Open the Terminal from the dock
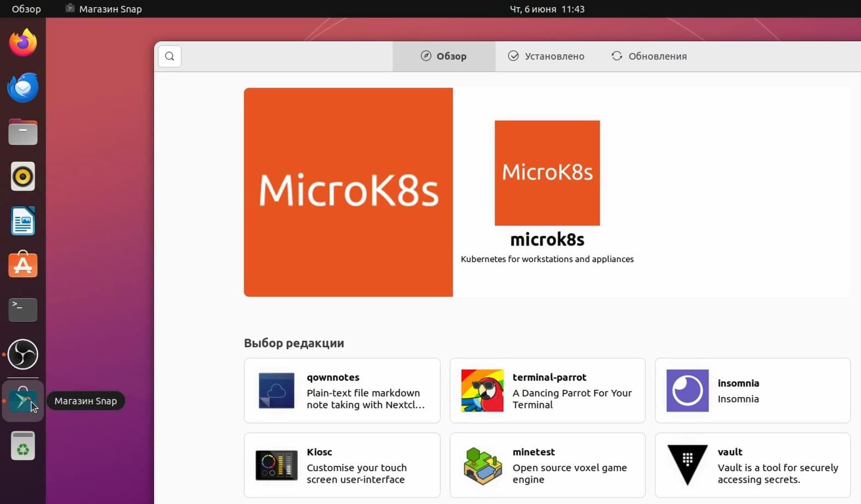Screen dimensions: 861x504 point(23,310)
